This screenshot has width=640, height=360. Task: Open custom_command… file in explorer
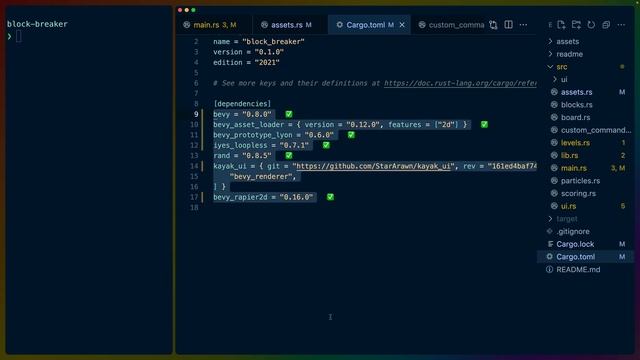tap(596, 130)
